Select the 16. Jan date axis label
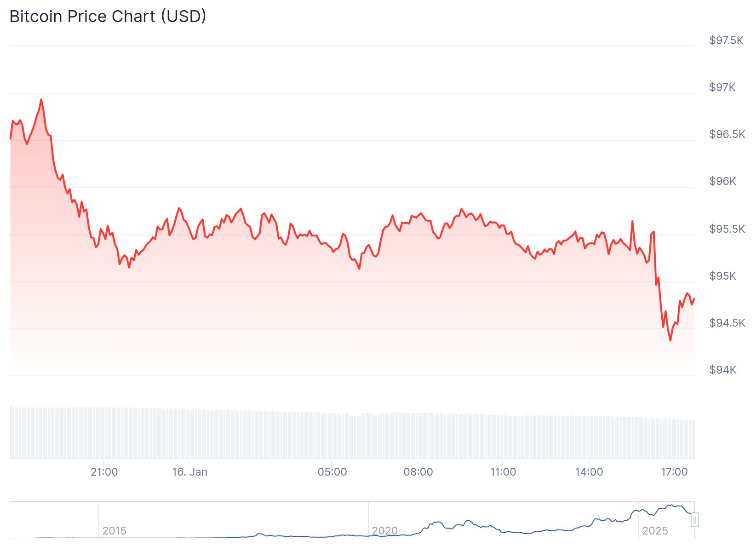 (x=189, y=472)
